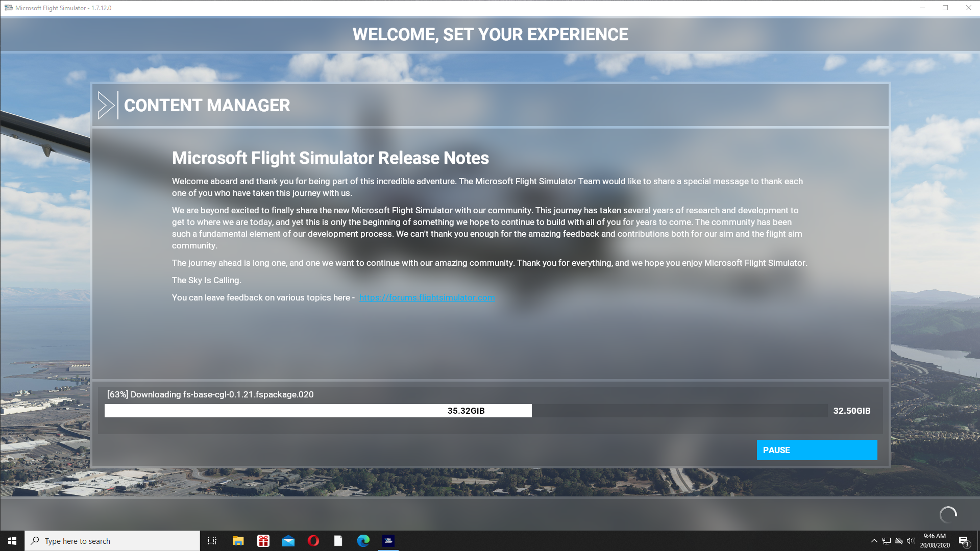Click the OneDrive cloud icon in tray

[898, 541]
